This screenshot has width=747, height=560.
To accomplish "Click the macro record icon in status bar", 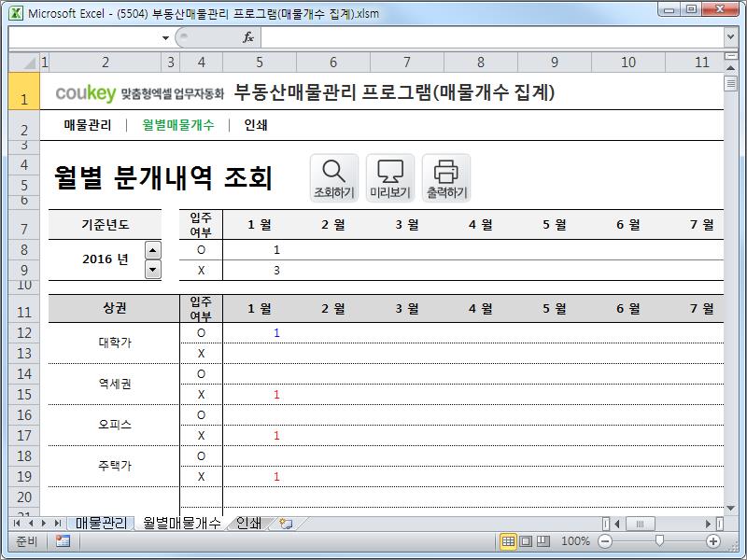I will click(63, 541).
